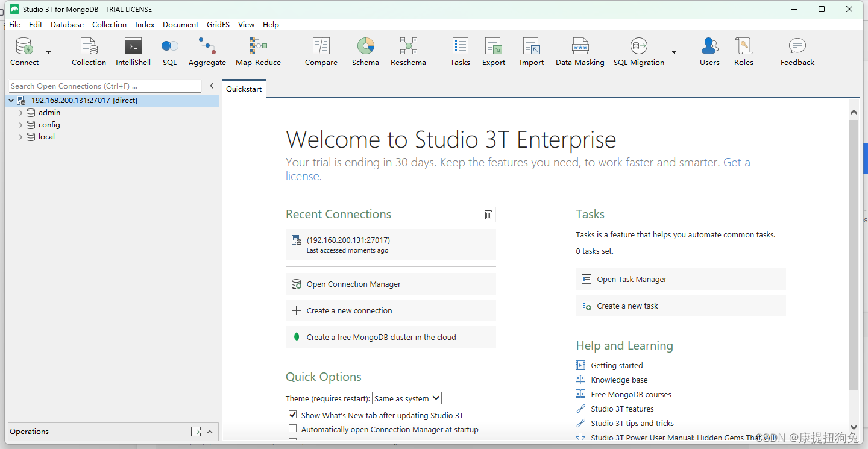This screenshot has height=449, width=868.
Task: Open the Theme Same as system dropdown
Action: click(407, 398)
